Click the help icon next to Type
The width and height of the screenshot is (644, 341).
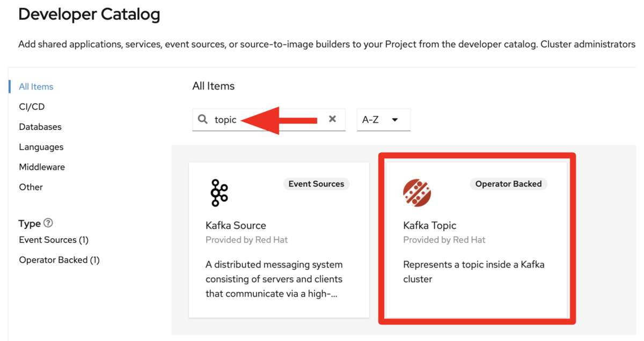(x=48, y=223)
